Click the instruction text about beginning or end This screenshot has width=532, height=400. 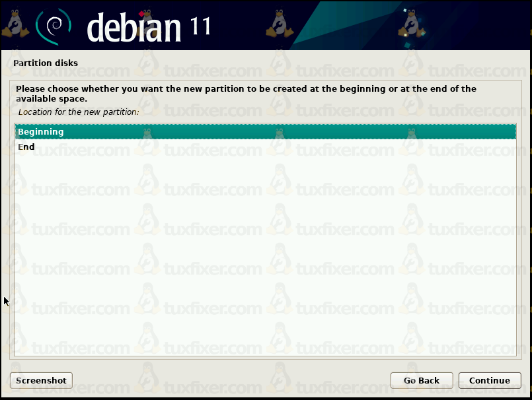246,94
